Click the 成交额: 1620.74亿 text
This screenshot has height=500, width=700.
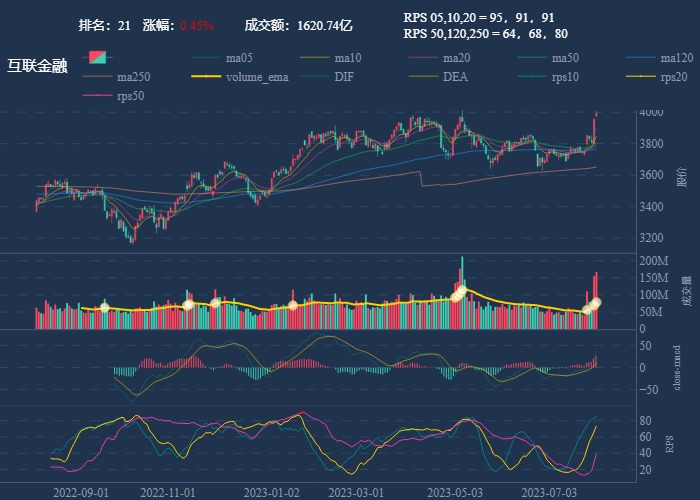pos(298,25)
